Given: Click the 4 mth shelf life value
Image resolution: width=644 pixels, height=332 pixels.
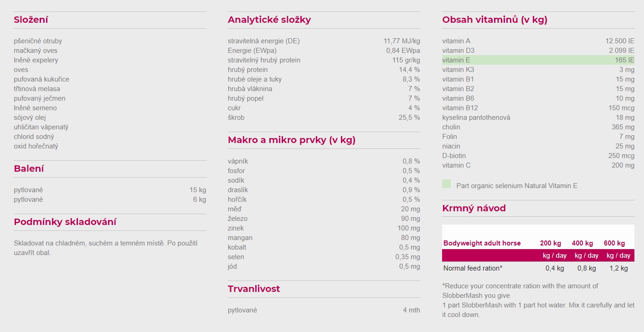Looking at the screenshot, I should pyautogui.click(x=411, y=310).
